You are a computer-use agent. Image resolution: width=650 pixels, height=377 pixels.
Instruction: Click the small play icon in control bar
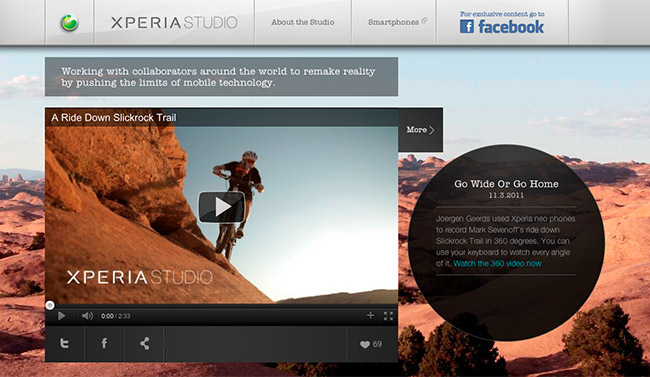click(61, 316)
